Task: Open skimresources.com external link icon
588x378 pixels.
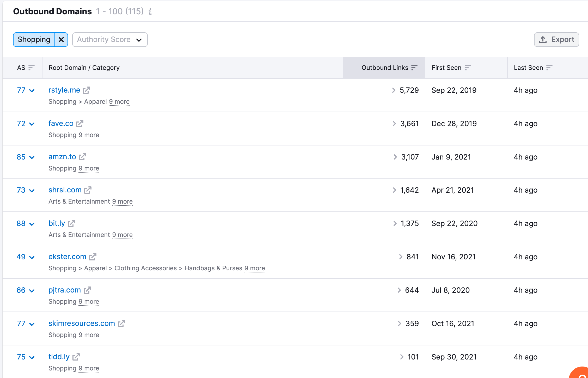Action: pos(121,324)
